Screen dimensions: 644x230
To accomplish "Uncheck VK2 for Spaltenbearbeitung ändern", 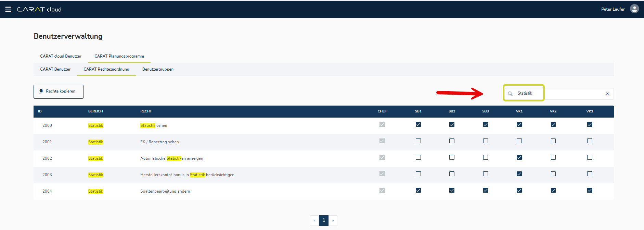I will coord(553,190).
